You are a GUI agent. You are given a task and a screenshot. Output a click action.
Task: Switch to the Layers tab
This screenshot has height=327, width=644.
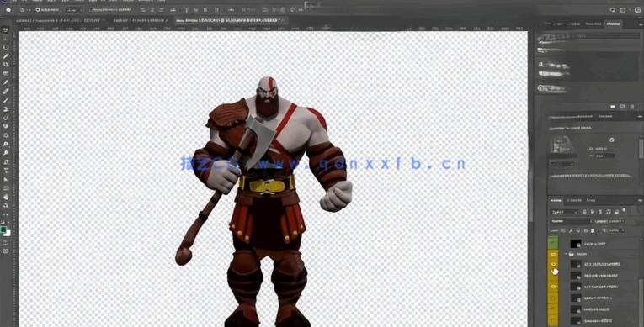556,201
